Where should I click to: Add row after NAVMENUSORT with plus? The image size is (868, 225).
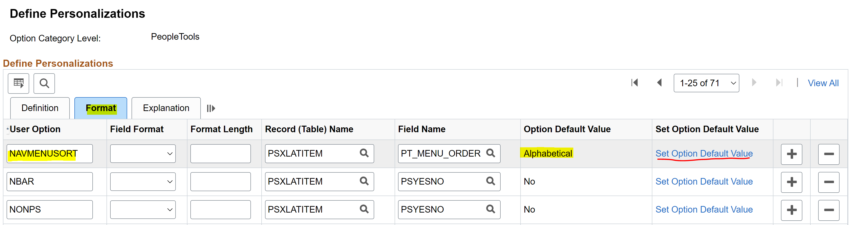click(x=791, y=154)
